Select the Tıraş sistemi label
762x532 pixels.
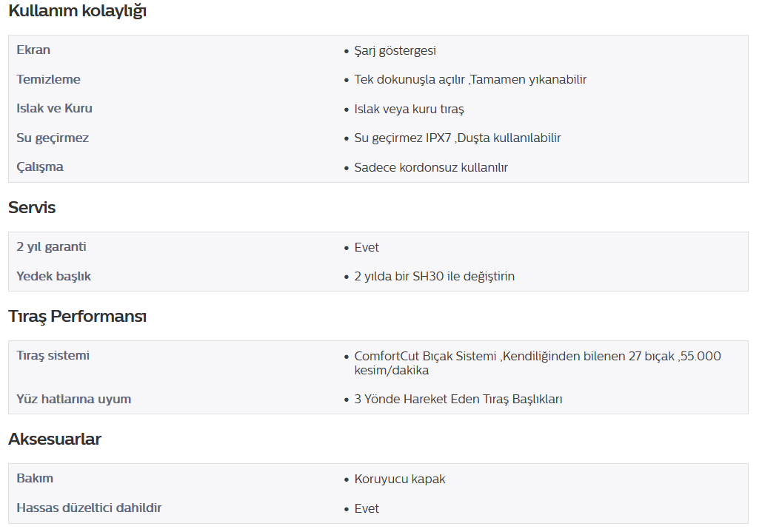[x=53, y=356]
